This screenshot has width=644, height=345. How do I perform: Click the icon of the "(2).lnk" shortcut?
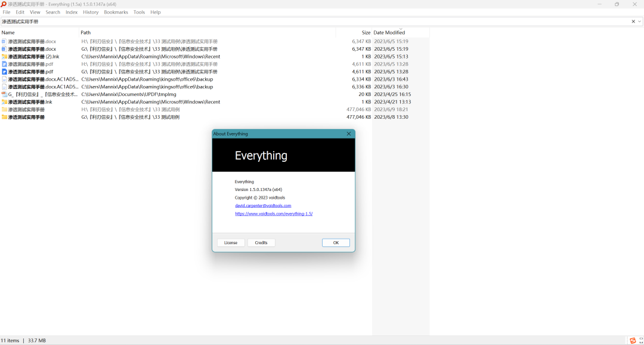tap(4, 56)
